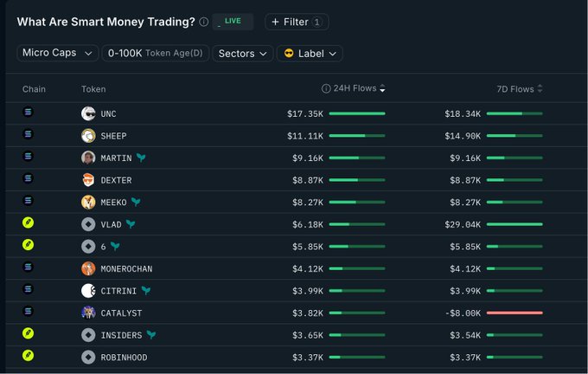The image size is (588, 374).
Task: Click the $3.54K 7D value
Action: click(x=465, y=335)
